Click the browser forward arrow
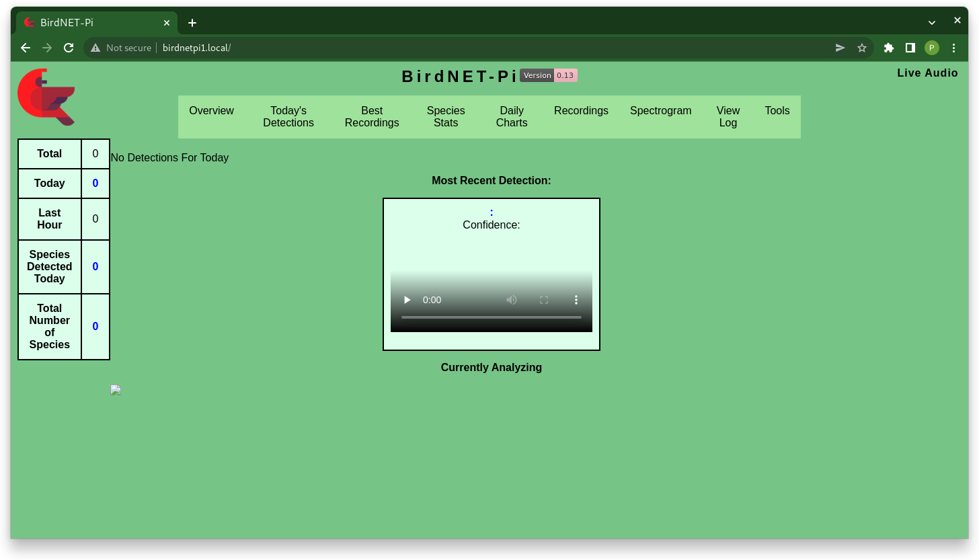The image size is (979, 560). [x=47, y=48]
